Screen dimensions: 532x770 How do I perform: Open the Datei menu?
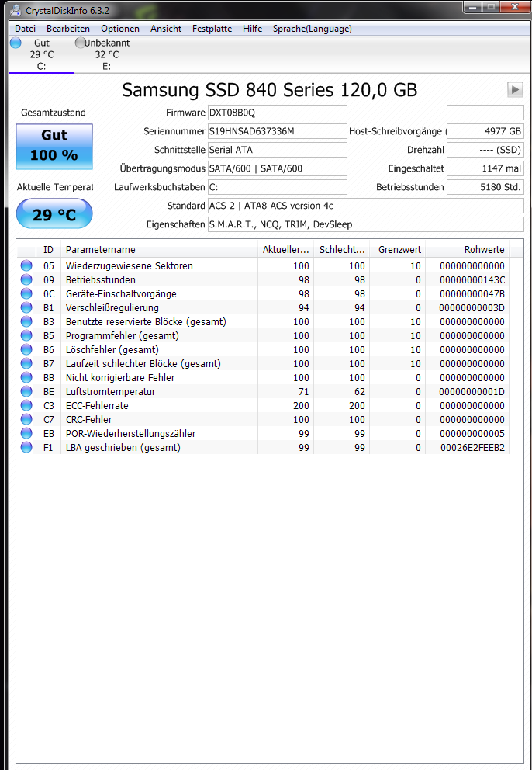pyautogui.click(x=25, y=29)
